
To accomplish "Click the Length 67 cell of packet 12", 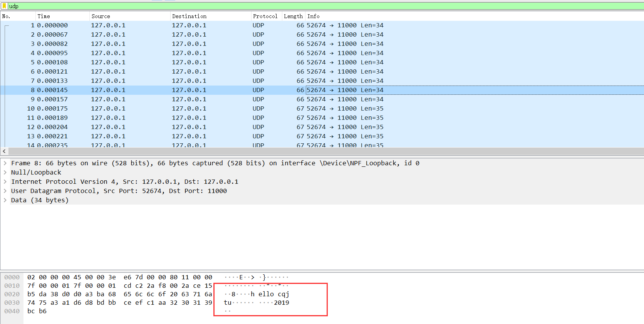I will (300, 127).
